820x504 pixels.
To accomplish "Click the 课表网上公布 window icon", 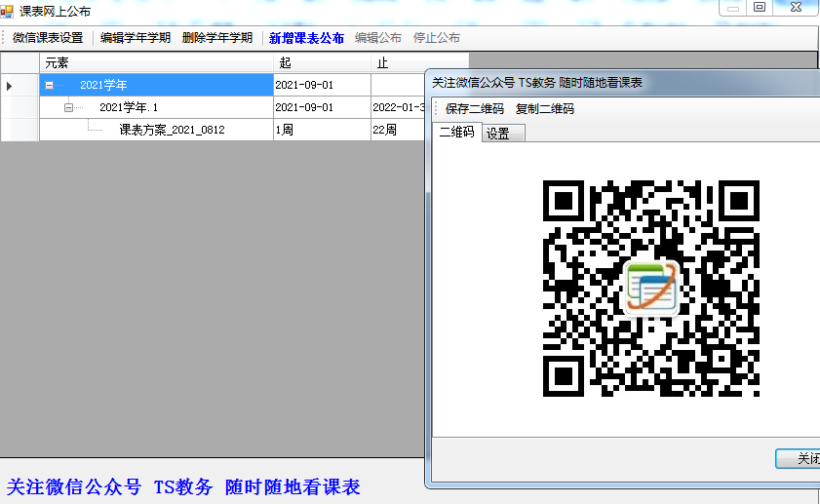I will [7, 11].
